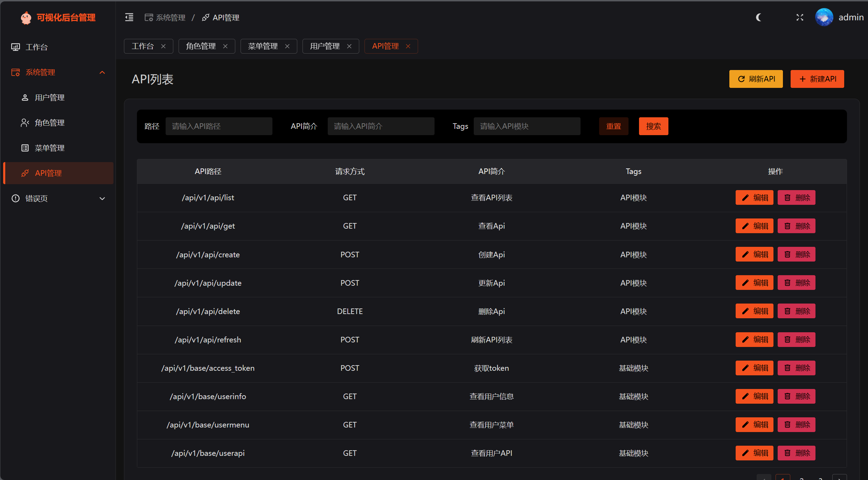
Task: Open 菜单管理 in the sidebar
Action: coord(58,148)
